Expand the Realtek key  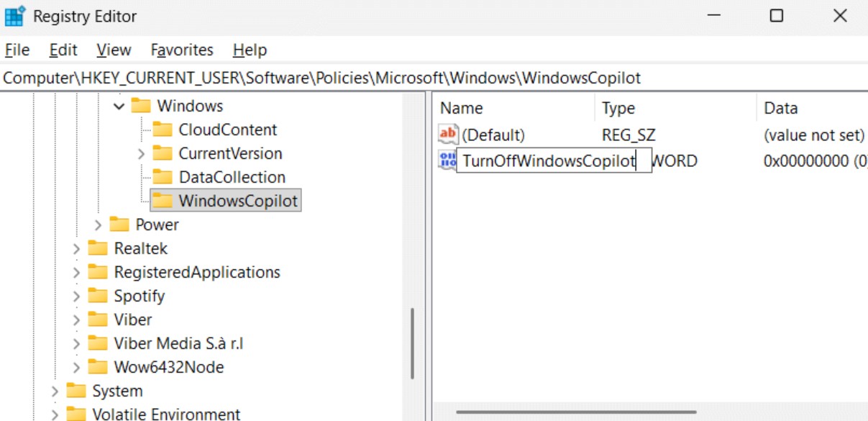pyautogui.click(x=76, y=248)
